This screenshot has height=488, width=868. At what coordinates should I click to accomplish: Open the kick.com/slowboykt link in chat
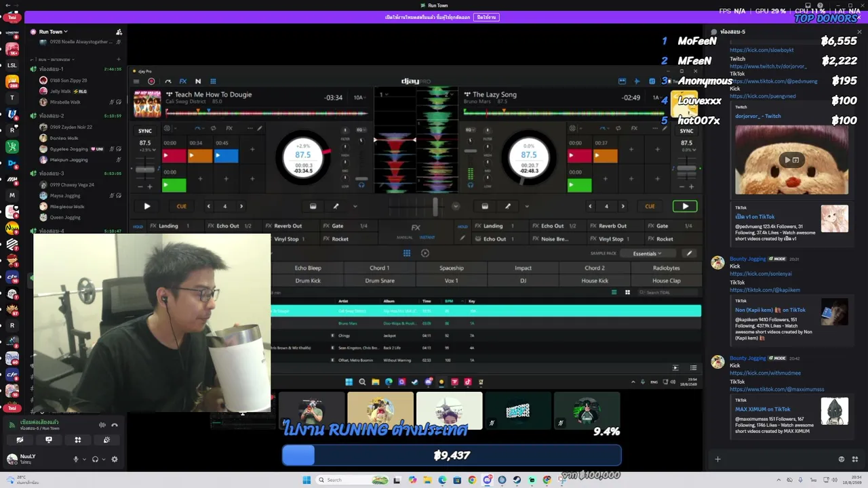[x=762, y=50]
